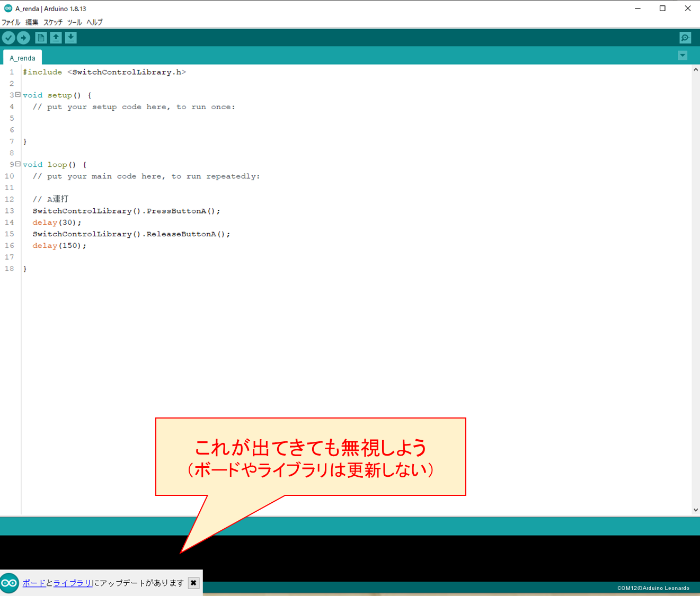
Task: Collapse the loop() function fold marker
Action: 18,164
